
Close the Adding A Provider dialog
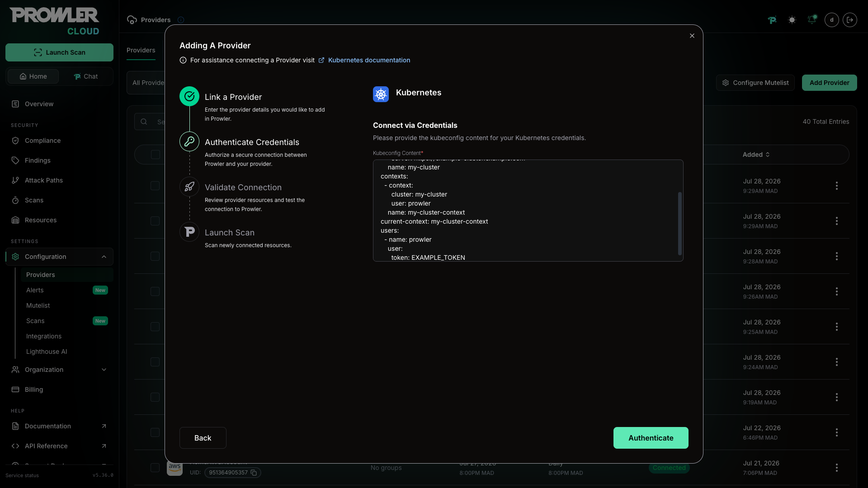point(692,36)
